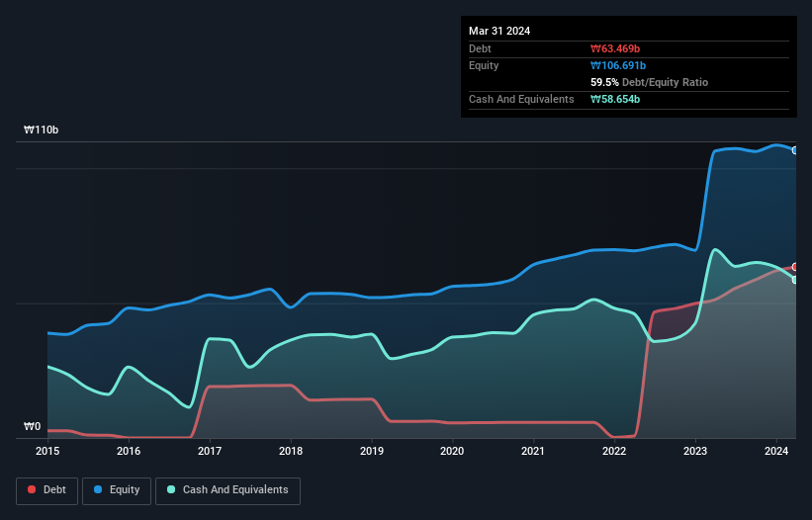Click the Mar 31 2024 tooltip date
812x520 pixels.
[499, 31]
